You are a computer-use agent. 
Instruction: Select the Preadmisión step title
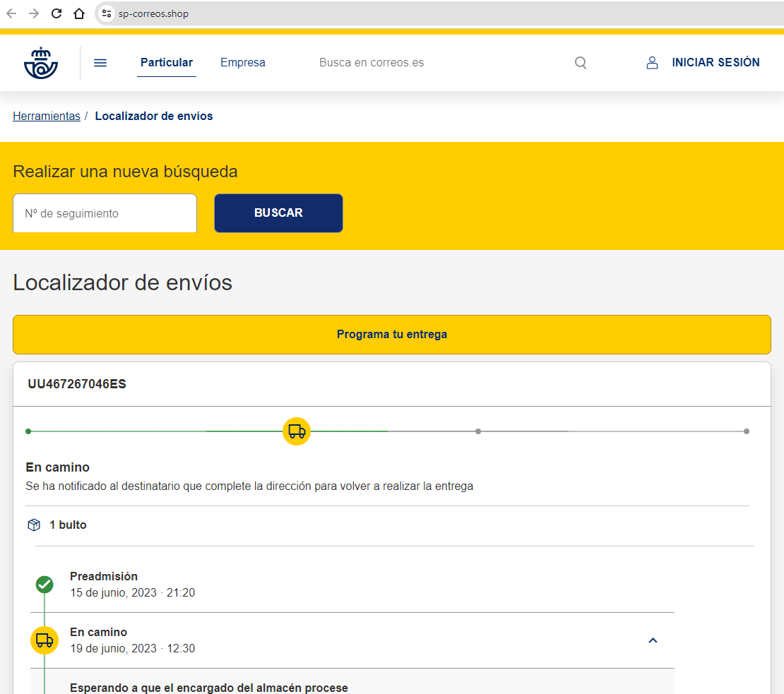pyautogui.click(x=104, y=576)
